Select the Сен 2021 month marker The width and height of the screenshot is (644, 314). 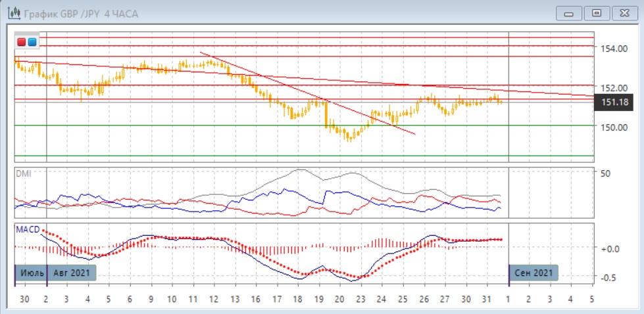tap(533, 273)
